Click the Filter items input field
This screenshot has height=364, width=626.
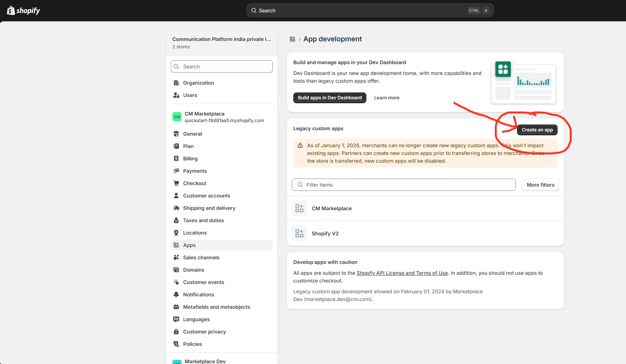pyautogui.click(x=404, y=185)
